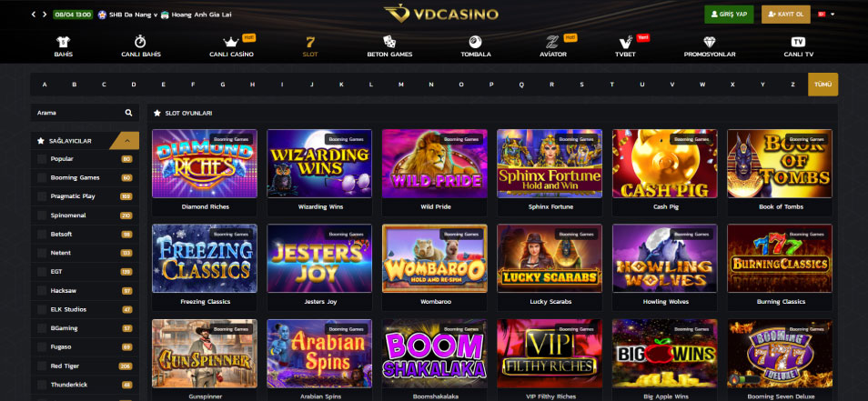Select the TÜMÜ alphabet filter tab

[x=823, y=85]
